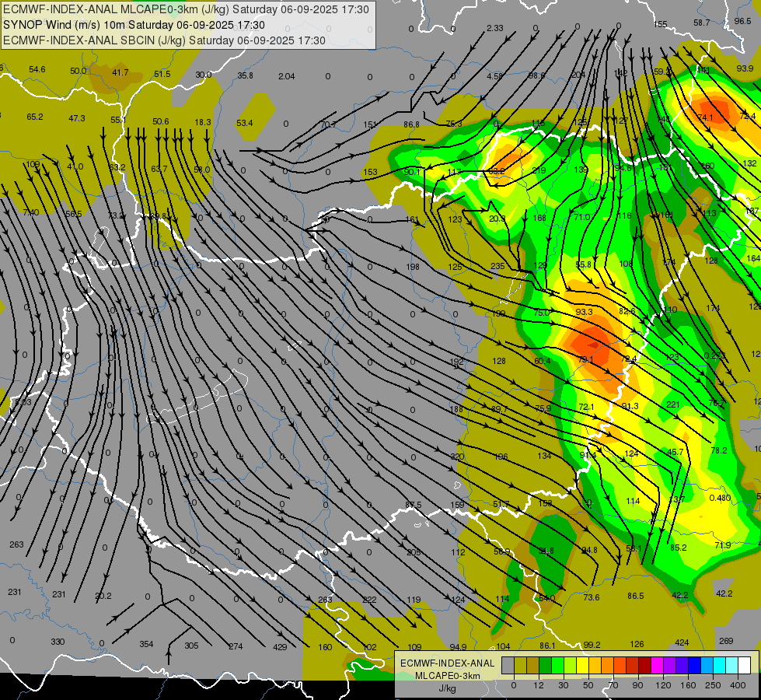Click the gray swatch in the legend
Viewport: 761px width, 700px height.
tap(508, 665)
